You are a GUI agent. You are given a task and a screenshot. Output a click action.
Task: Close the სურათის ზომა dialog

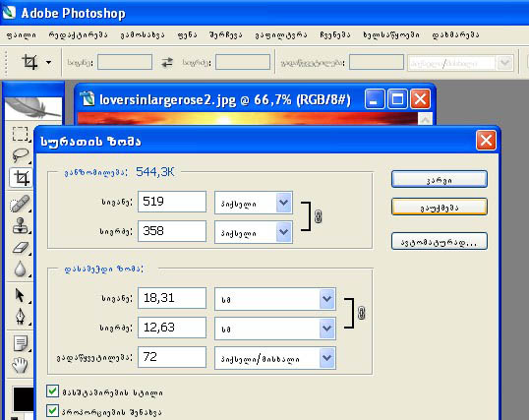pyautogui.click(x=486, y=140)
